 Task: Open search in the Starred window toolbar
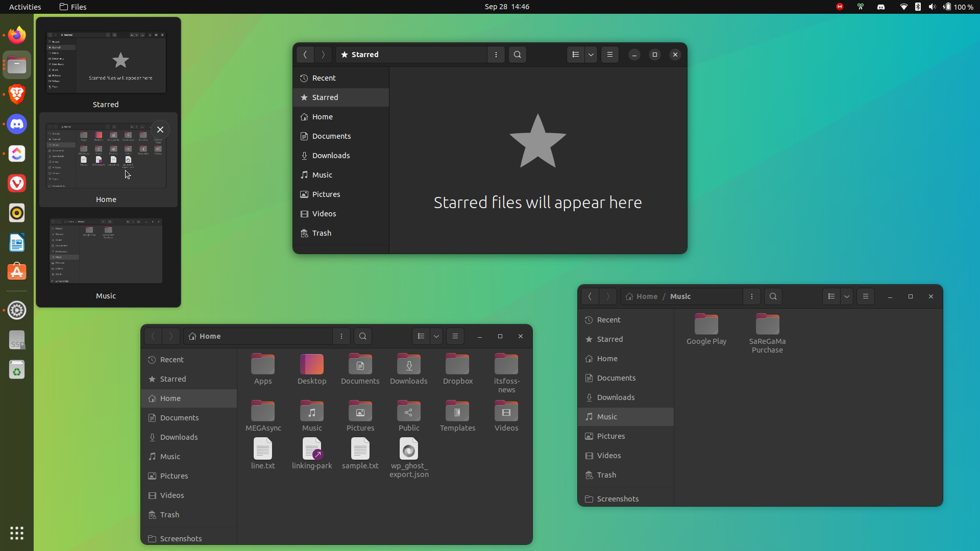[x=517, y=55]
